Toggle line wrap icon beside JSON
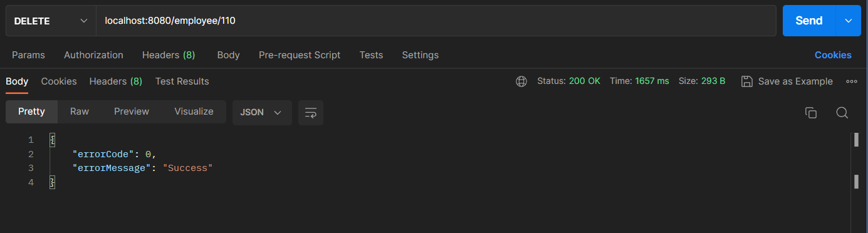The width and height of the screenshot is (868, 233). click(311, 112)
